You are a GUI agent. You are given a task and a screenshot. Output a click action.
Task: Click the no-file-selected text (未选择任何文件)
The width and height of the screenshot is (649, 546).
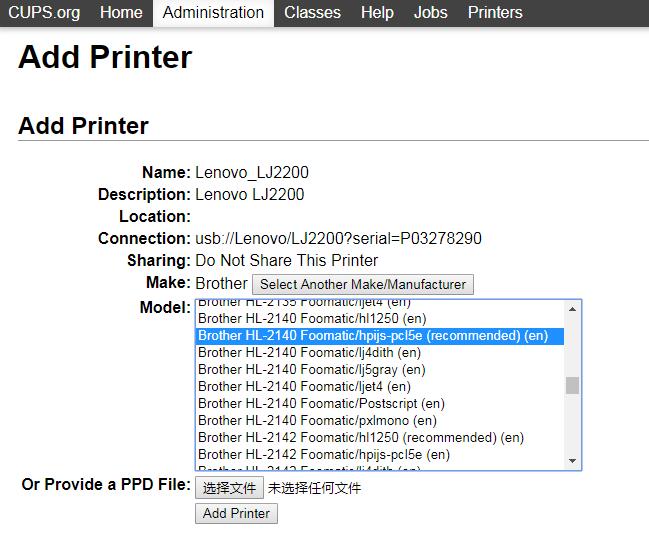[x=314, y=488]
